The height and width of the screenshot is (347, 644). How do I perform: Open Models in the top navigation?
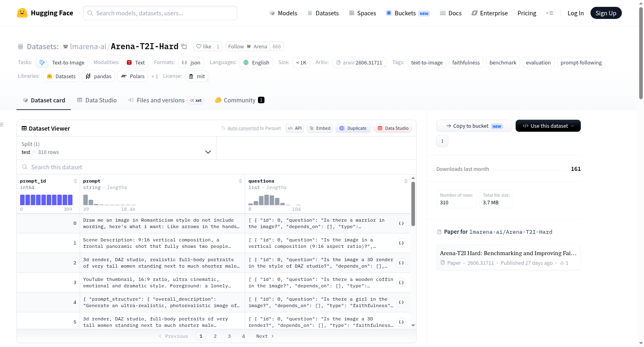coord(283,13)
